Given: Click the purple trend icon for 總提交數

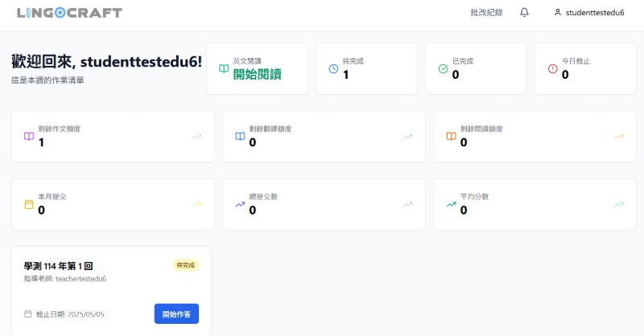Looking at the screenshot, I should coord(240,204).
